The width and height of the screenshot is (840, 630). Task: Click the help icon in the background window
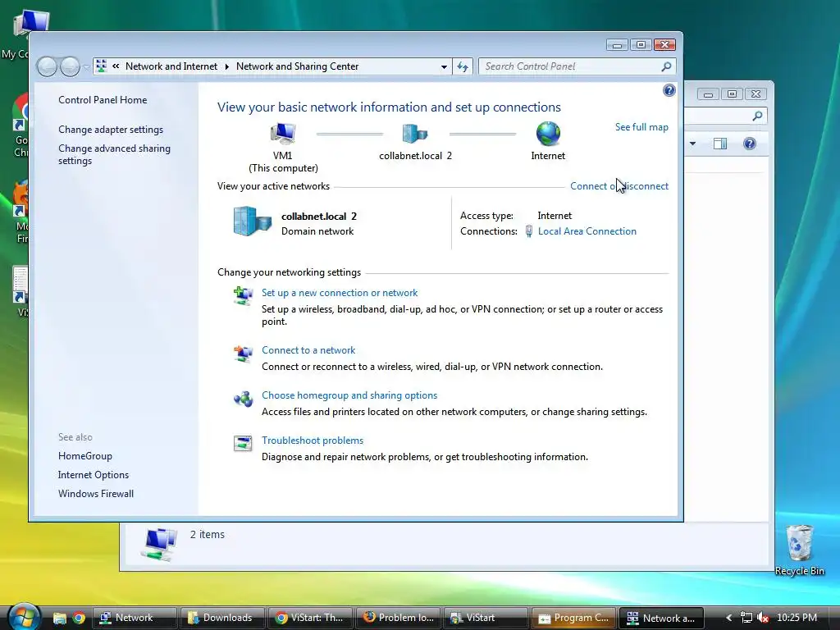click(x=750, y=144)
